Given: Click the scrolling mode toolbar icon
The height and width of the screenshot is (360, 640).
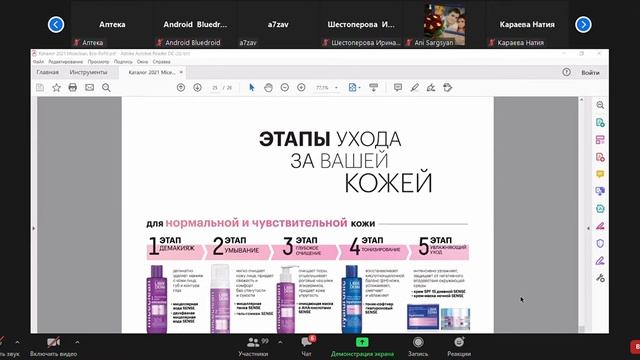Looking at the screenshot, I should (x=373, y=87).
